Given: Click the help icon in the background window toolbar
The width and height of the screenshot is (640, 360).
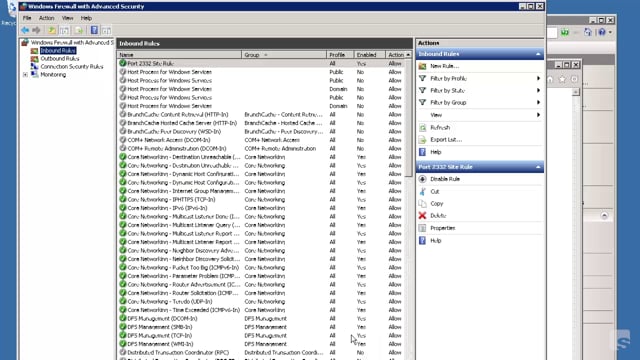Looking at the screenshot, I should click(x=602, y=32).
